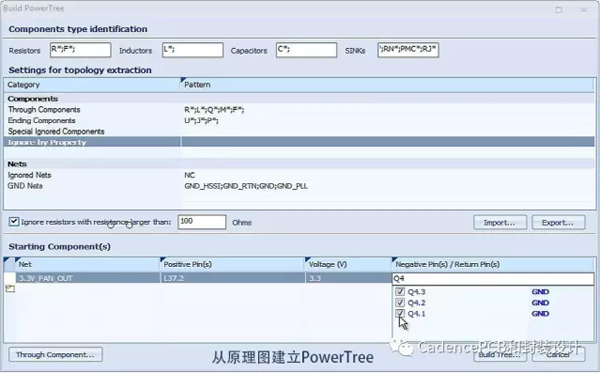Click the Pattern column header
This screenshot has height=373, width=600.
pos(387,85)
